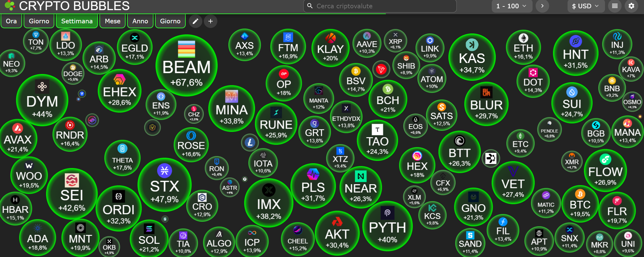Screen dimensions: 644x257
Task: Select the IMX bubble
Action: (269, 203)
